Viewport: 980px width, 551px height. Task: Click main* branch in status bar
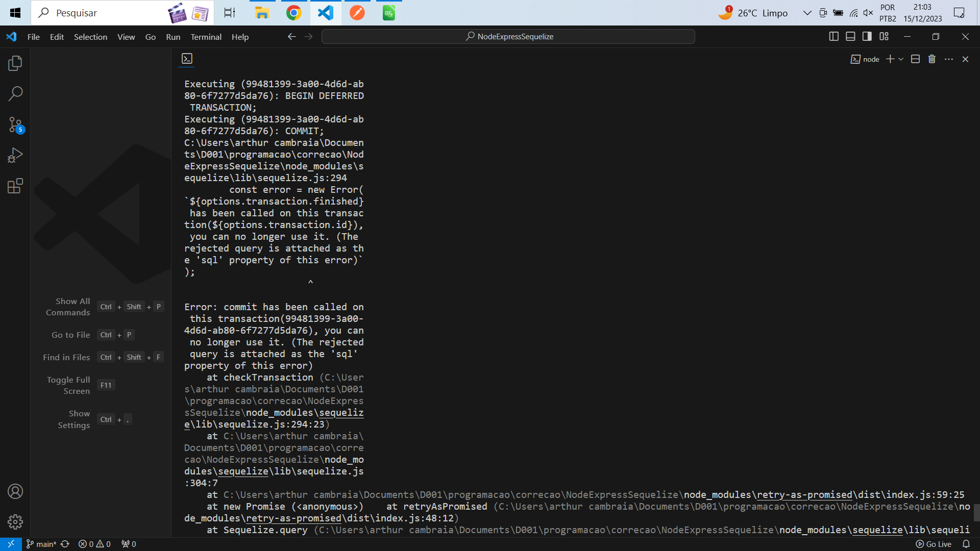tap(41, 544)
